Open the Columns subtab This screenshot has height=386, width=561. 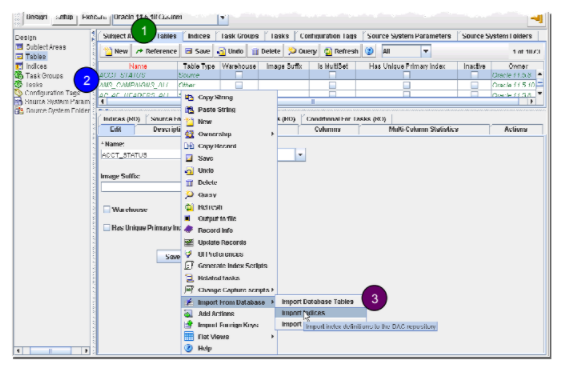coord(327,130)
